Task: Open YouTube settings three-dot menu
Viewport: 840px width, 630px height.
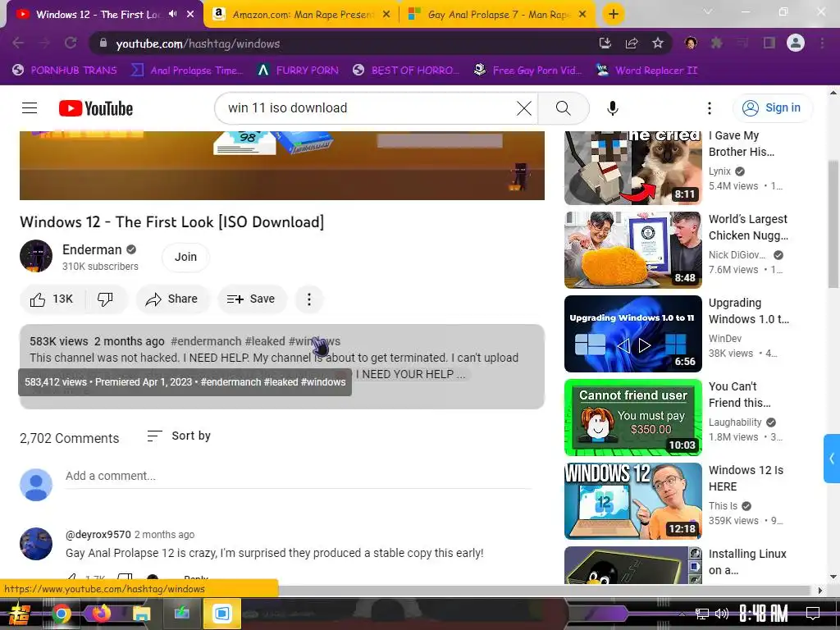Action: click(710, 108)
